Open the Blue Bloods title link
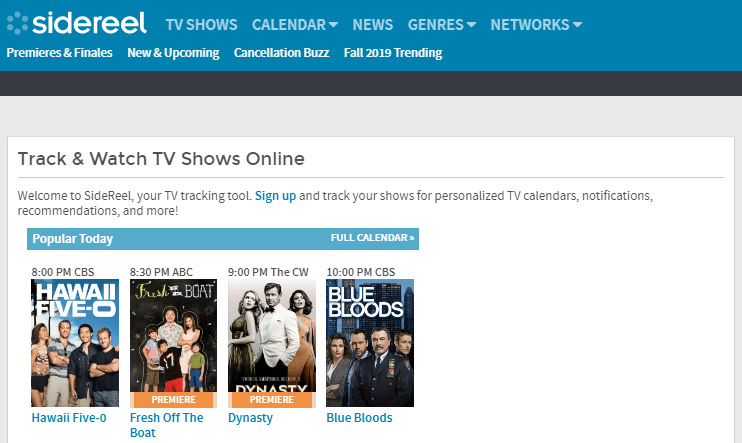 pos(359,418)
